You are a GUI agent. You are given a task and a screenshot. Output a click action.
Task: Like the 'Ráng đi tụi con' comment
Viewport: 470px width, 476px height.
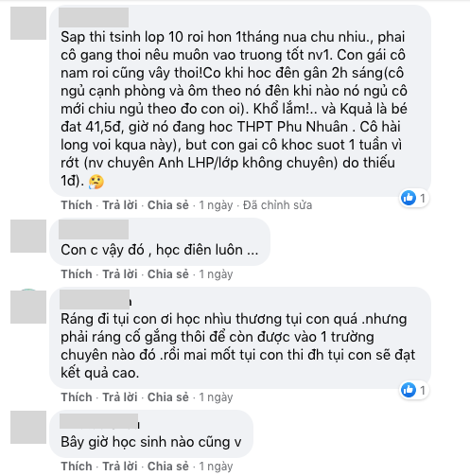[x=77, y=397]
